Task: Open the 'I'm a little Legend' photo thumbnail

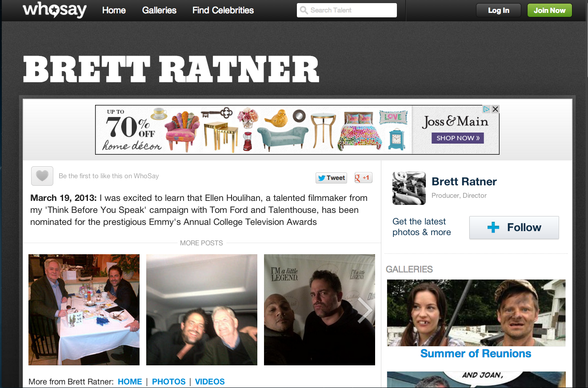Action: (x=320, y=310)
